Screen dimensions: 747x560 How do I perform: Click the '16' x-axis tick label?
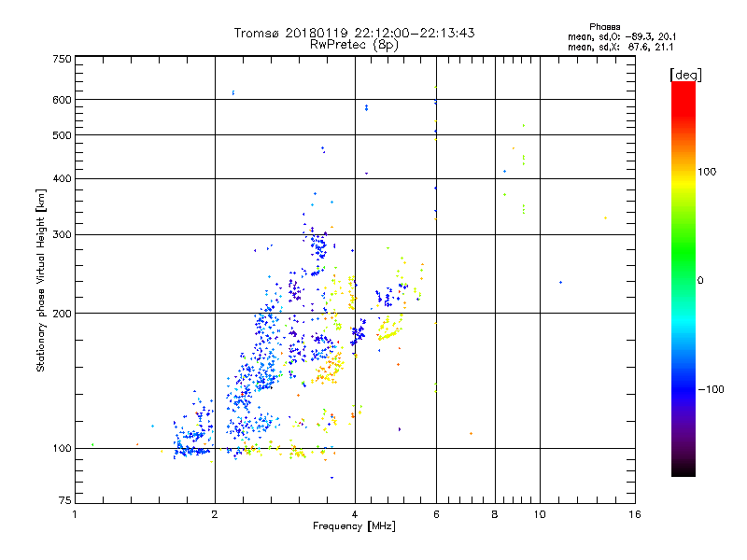pyautogui.click(x=635, y=514)
